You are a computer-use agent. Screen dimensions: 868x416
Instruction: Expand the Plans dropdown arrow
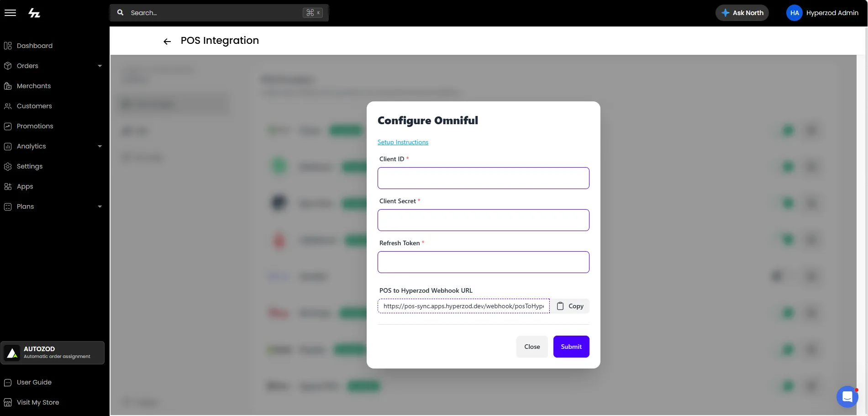(100, 206)
